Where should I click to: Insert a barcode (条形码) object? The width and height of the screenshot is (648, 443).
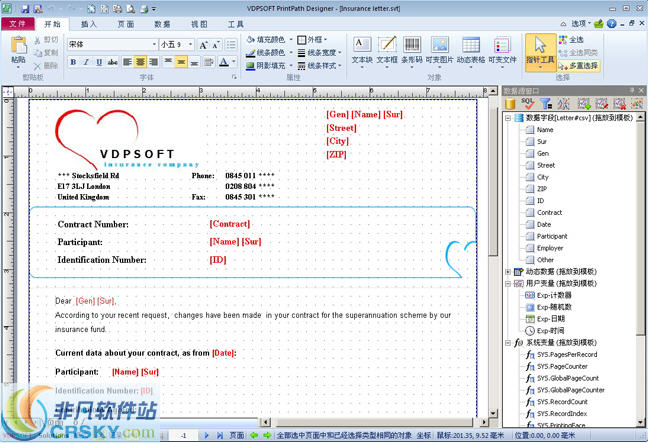[x=412, y=50]
